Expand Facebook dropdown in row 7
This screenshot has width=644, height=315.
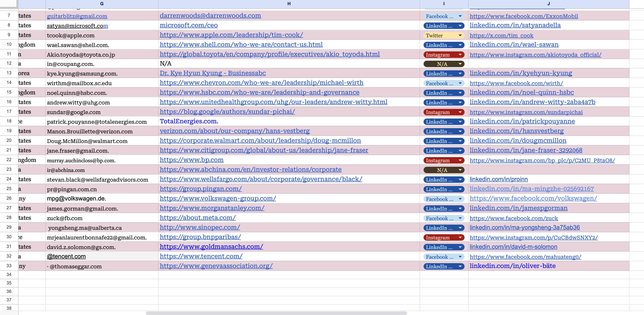[x=460, y=16]
